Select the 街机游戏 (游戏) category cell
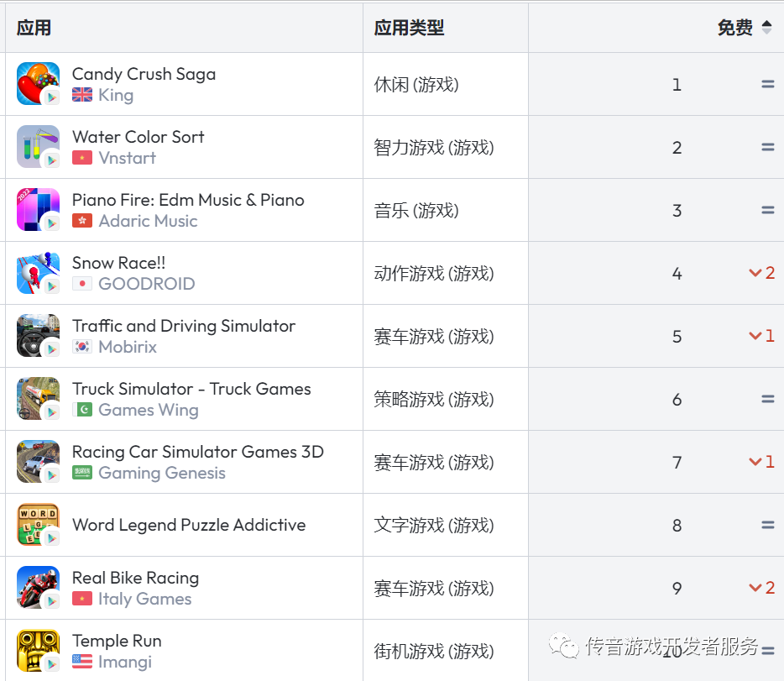The height and width of the screenshot is (681, 784). (434, 652)
